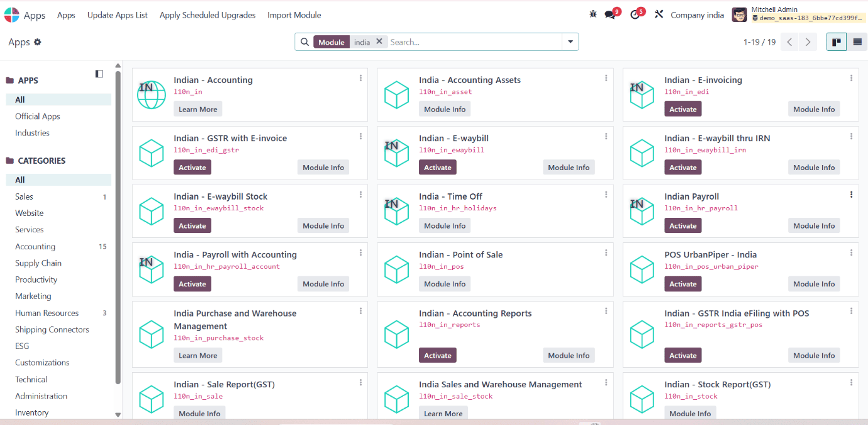Click the gear icon next to Apps title
868x425 pixels.
[38, 42]
